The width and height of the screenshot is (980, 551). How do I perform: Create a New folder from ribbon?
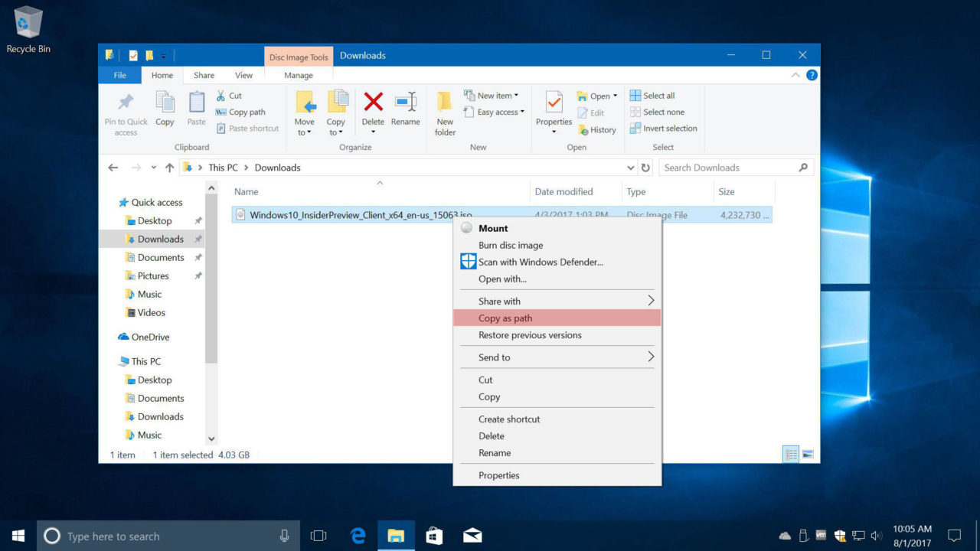pos(445,113)
